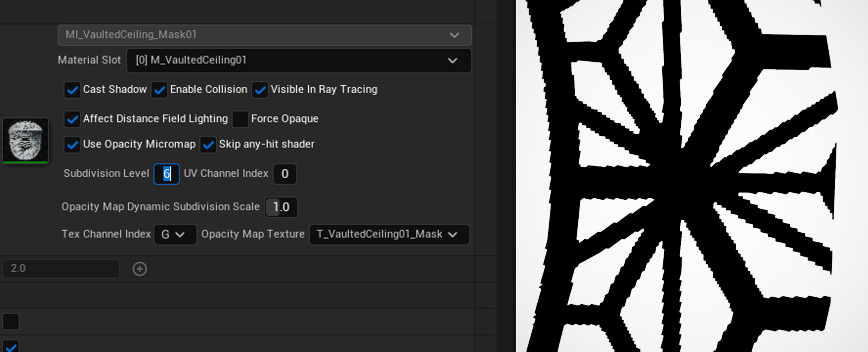
Task: Click the Material Slot label
Action: 89,60
